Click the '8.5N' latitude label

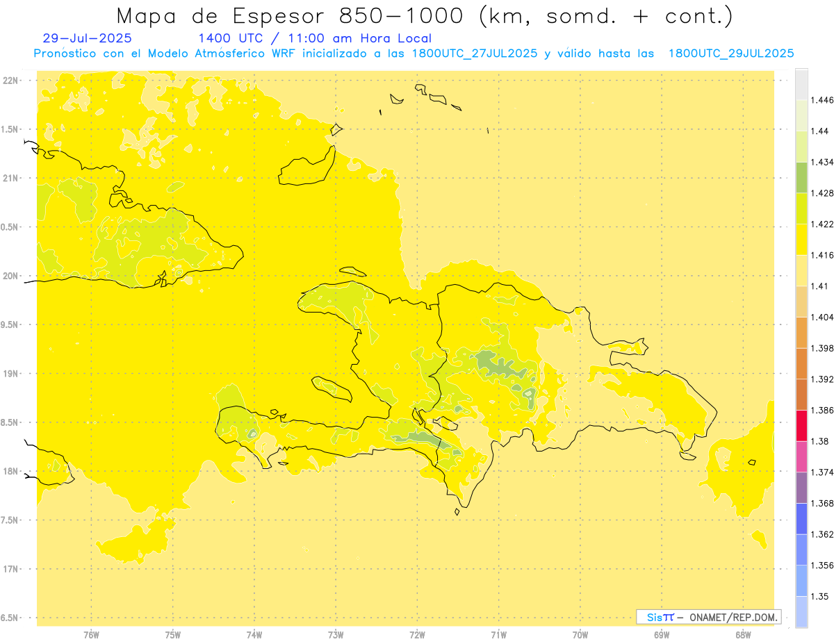coord(10,422)
